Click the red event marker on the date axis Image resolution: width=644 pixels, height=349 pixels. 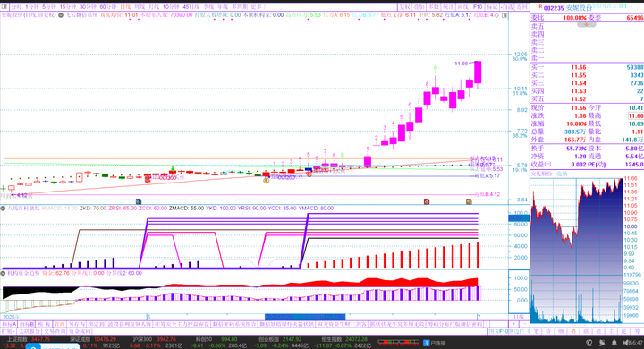tap(427, 201)
